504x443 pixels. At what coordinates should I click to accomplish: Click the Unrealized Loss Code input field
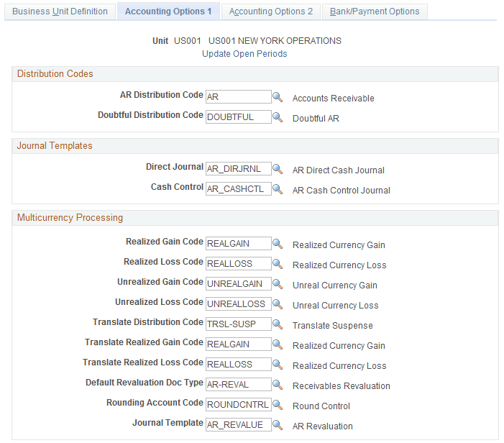(x=239, y=303)
